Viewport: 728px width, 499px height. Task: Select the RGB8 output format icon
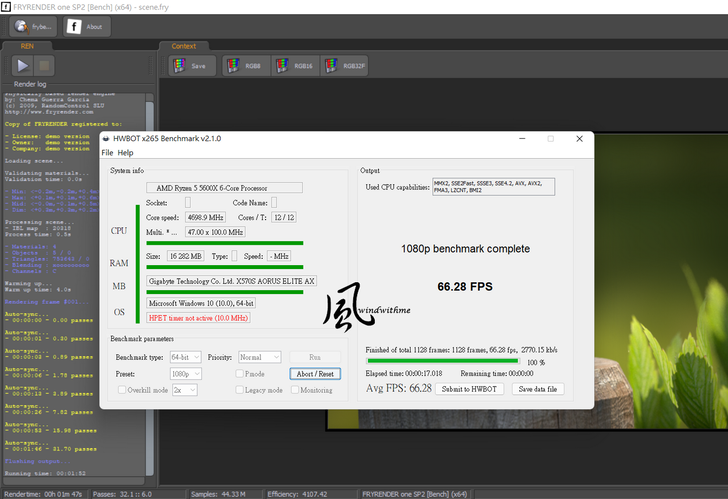point(244,66)
